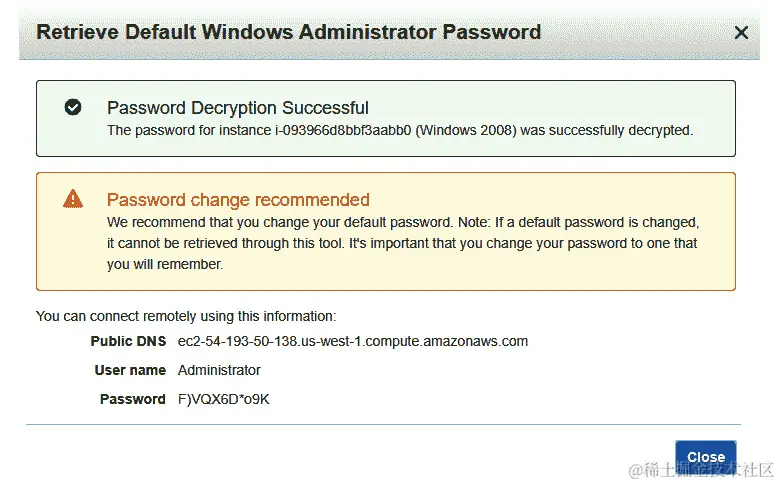This screenshot has width=780, height=485.
Task: Click the Public DNS label
Action: [128, 341]
